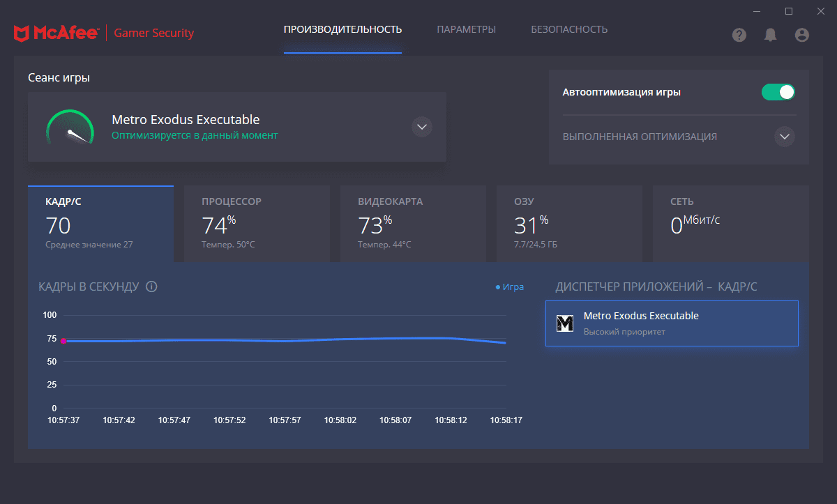Open the notifications bell icon
Screen dimensions: 837x504
pyautogui.click(x=771, y=35)
